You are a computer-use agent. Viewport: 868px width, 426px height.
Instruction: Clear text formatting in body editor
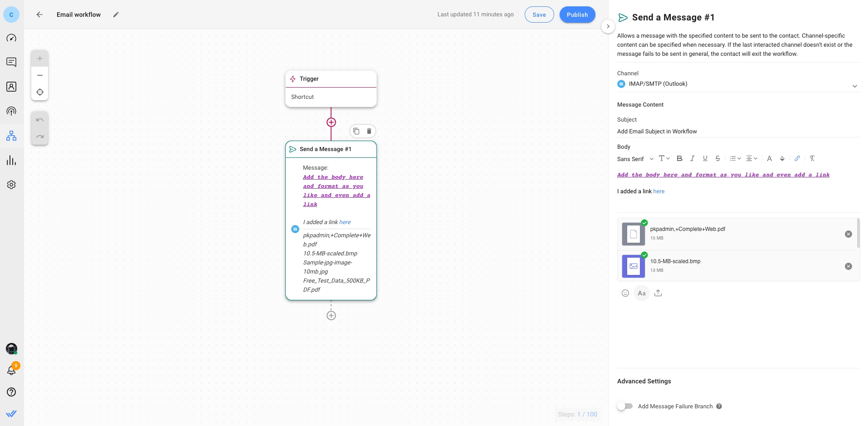point(812,158)
